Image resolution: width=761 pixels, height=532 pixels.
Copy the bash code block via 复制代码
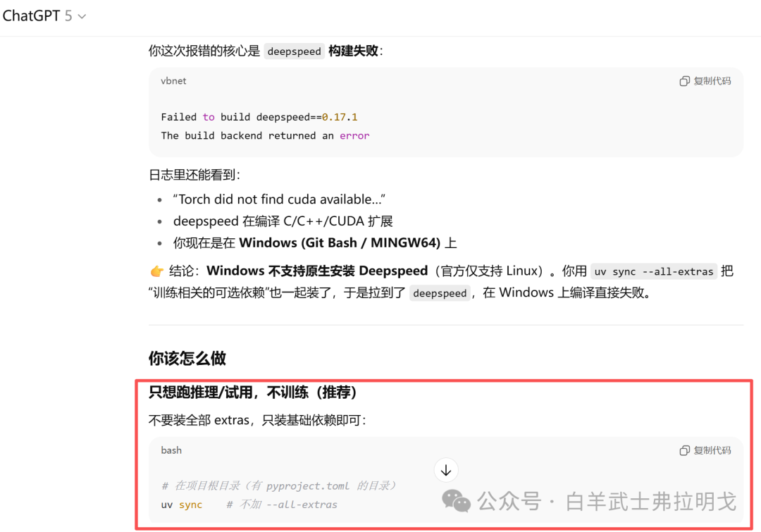(705, 450)
